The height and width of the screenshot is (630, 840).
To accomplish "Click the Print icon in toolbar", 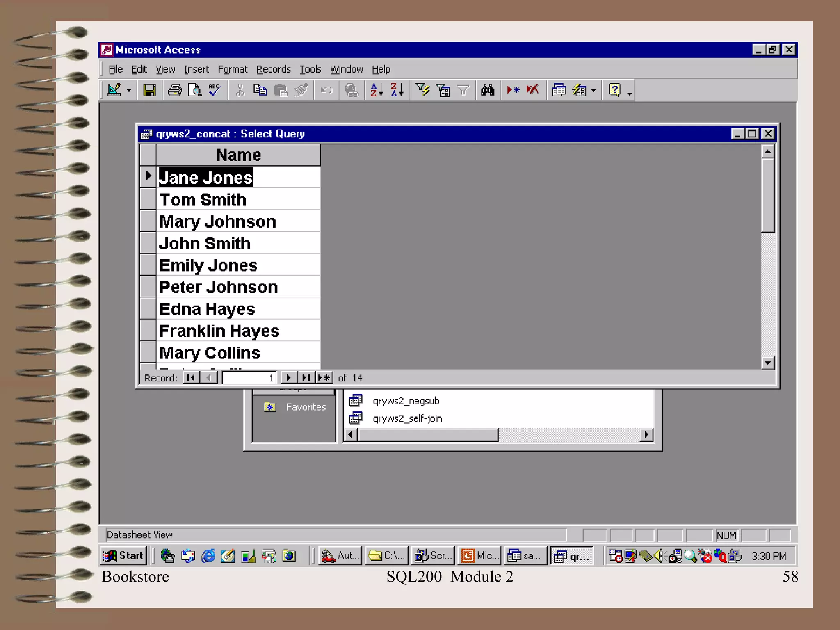I will point(175,90).
